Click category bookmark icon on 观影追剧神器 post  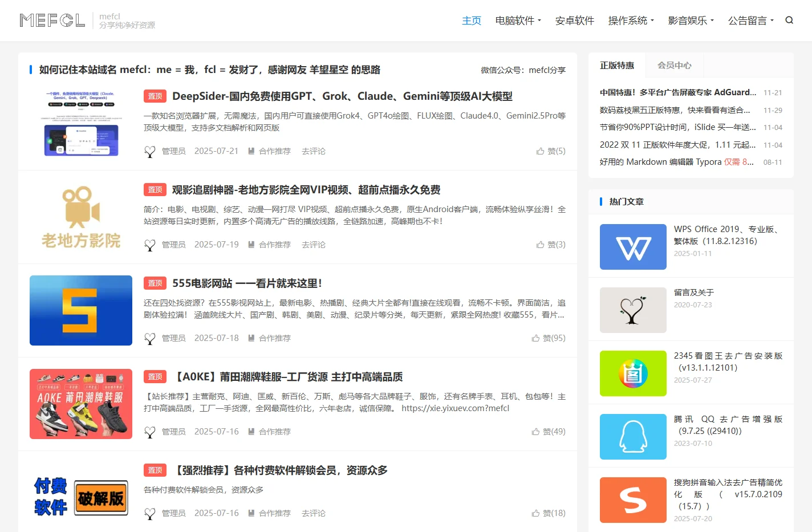[x=251, y=245]
